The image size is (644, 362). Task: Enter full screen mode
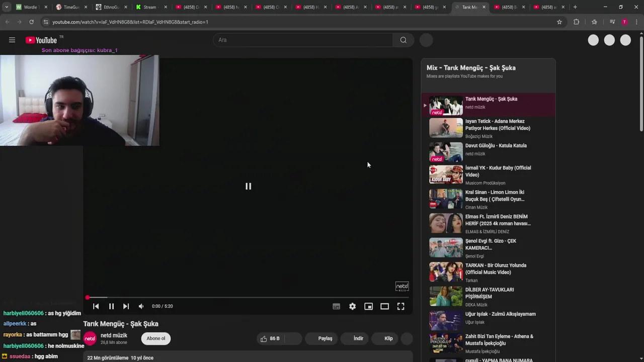[400, 306]
